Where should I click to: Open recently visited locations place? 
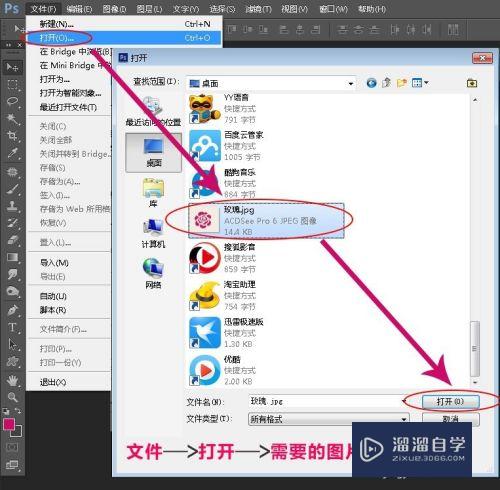pos(153,112)
